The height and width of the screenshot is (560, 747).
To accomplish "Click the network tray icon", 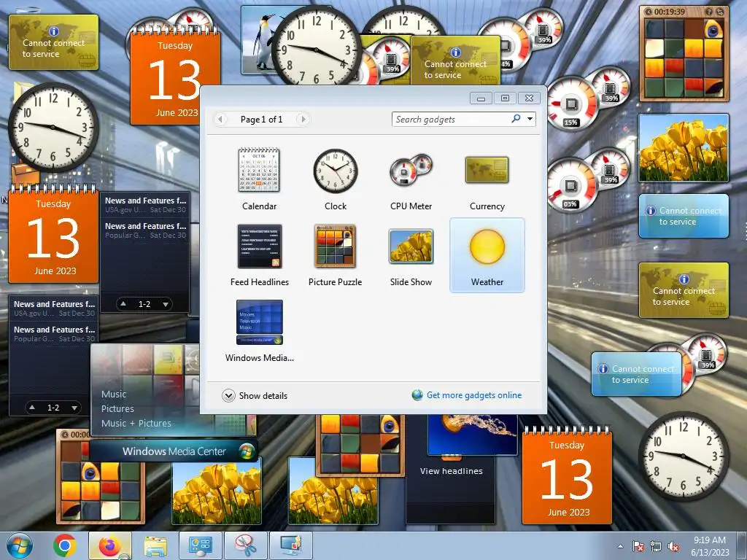I will pyautogui.click(x=656, y=547).
